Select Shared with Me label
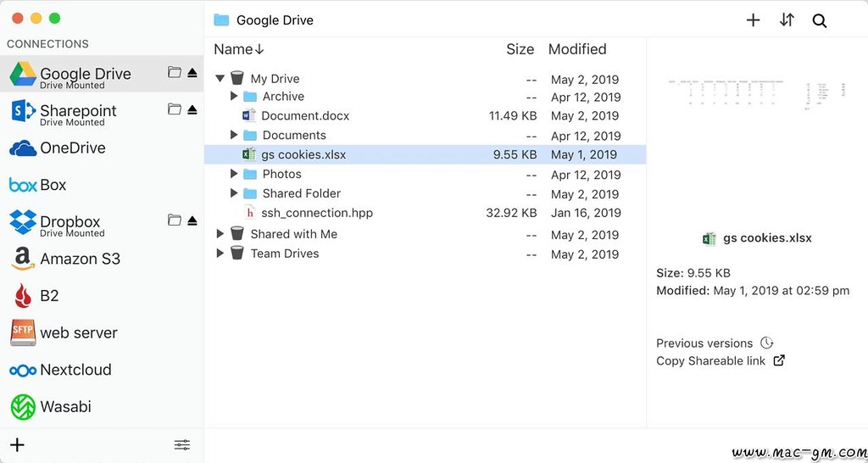 294,234
